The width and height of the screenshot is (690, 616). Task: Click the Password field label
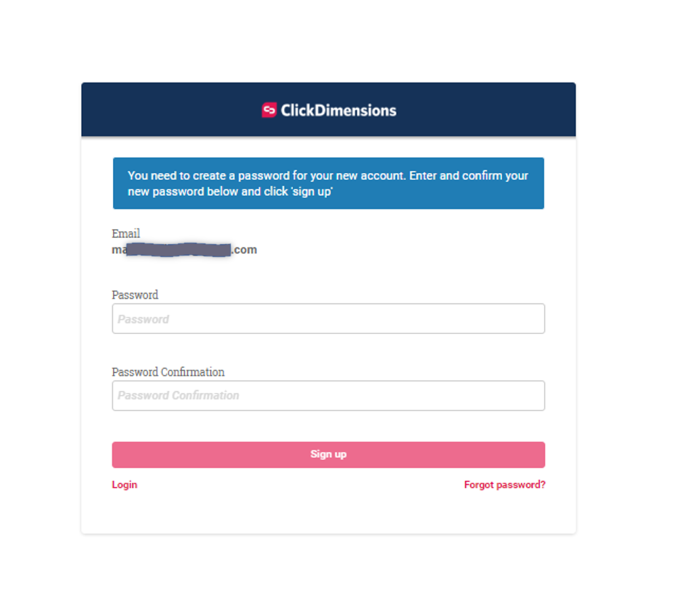click(135, 295)
